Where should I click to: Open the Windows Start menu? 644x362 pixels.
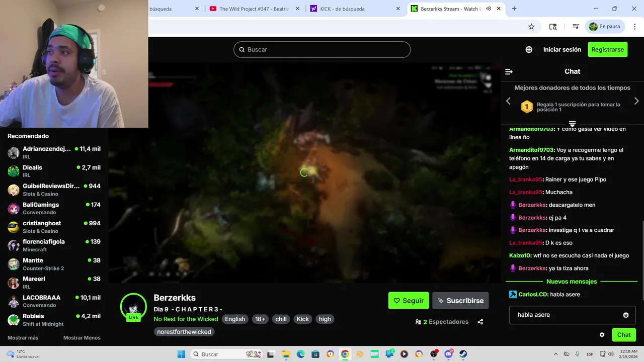pos(181,354)
